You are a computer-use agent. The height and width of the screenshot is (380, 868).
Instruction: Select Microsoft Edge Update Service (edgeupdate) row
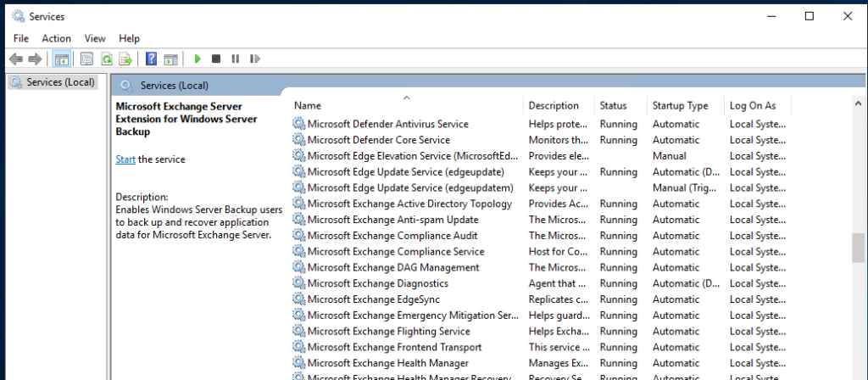[x=539, y=171]
